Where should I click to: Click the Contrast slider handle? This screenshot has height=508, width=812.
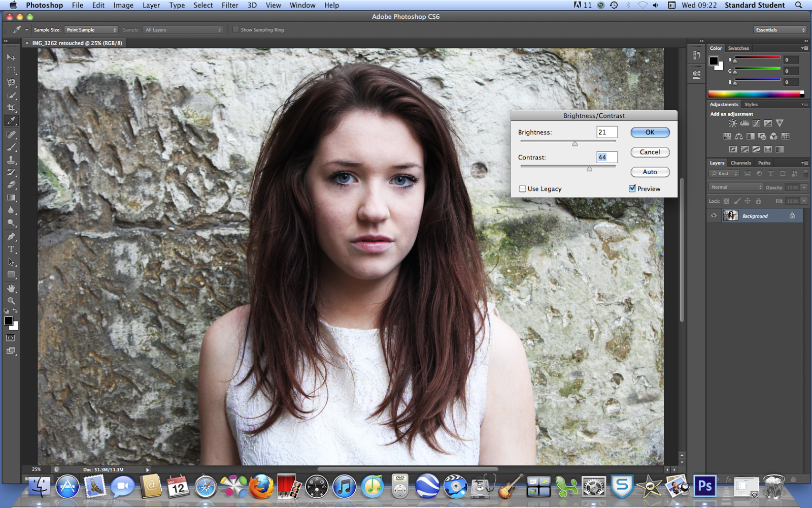pos(589,169)
